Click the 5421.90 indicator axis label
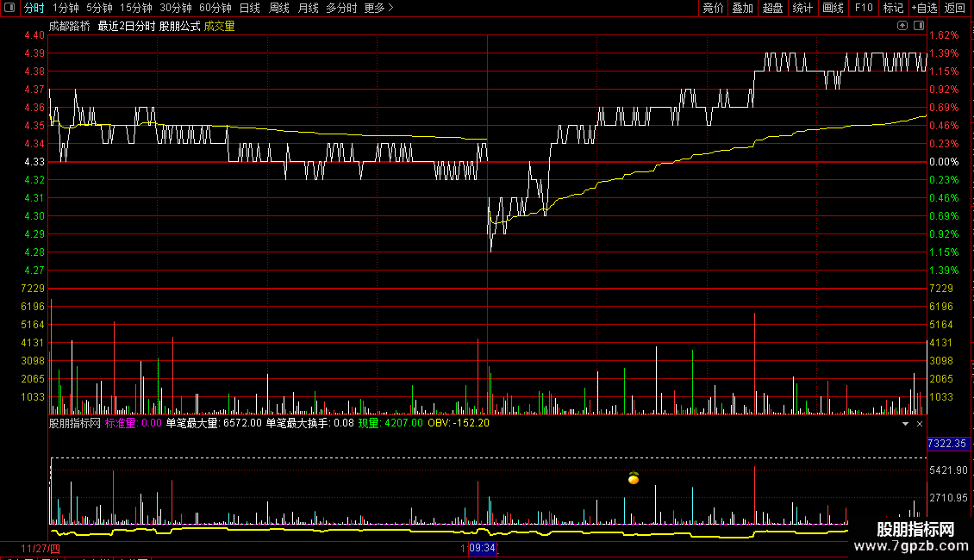 pos(948,470)
